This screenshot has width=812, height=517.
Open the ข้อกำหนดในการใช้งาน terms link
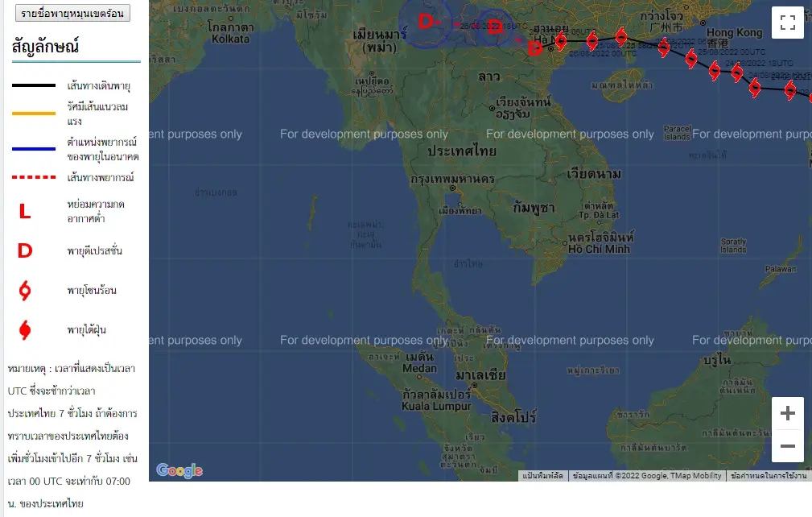[769, 476]
